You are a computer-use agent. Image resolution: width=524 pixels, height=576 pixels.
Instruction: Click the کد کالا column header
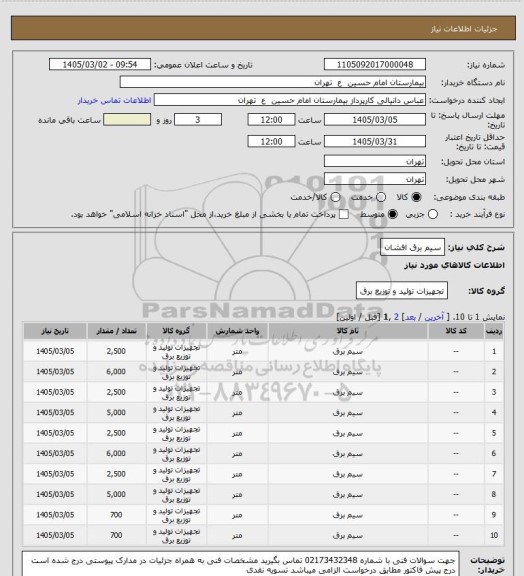456,331
